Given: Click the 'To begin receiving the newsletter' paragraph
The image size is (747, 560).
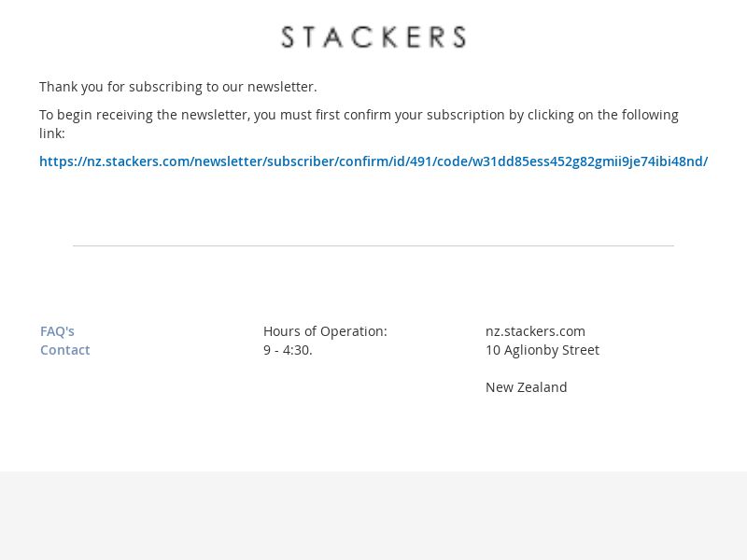Looking at the screenshot, I should (359, 124).
